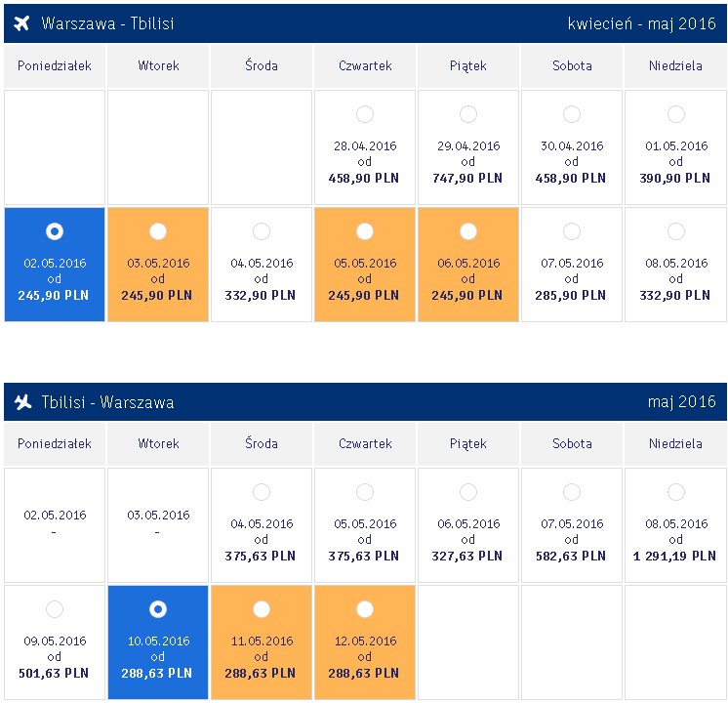
Task: Click the selected 02.05.2016 outbound blue cell
Action: 55,265
